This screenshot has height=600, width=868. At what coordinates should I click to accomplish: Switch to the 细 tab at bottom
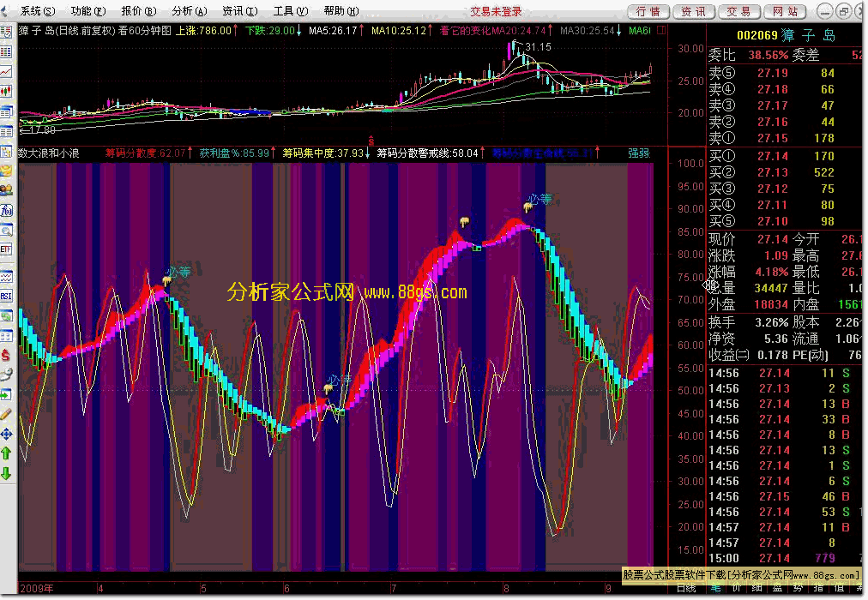[756, 588]
